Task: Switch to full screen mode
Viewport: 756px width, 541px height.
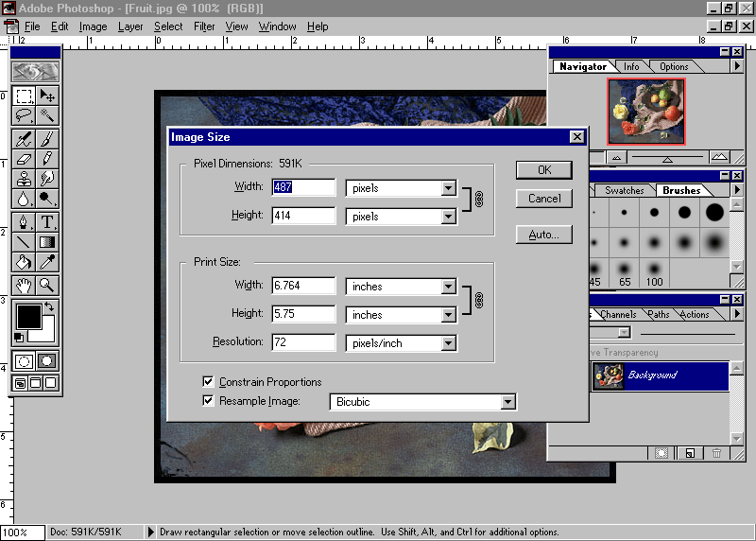Action: click(x=51, y=383)
